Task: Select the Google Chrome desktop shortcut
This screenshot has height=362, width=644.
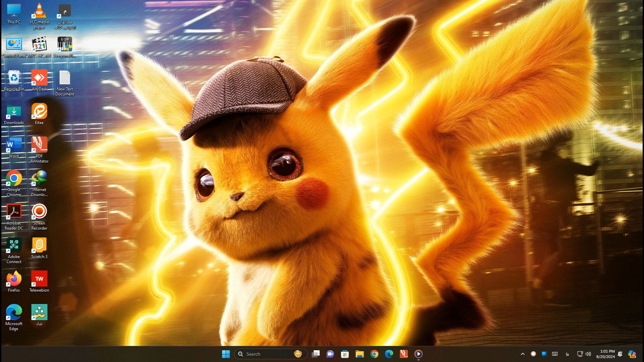Action: click(14, 184)
